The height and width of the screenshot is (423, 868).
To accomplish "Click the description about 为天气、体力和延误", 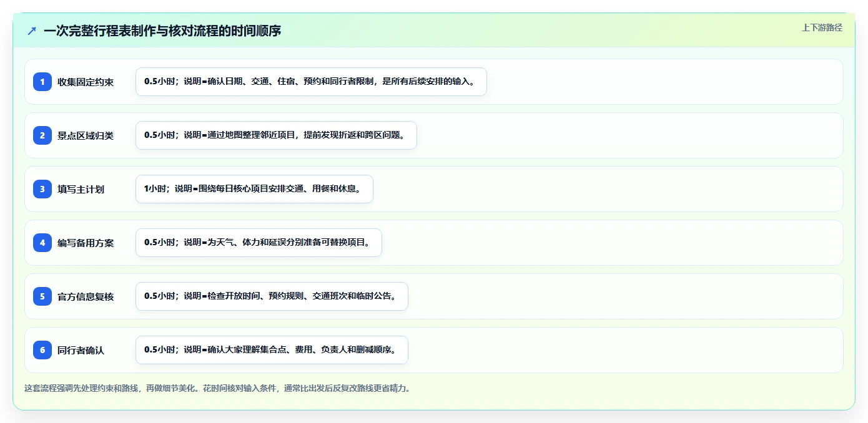I will [259, 243].
